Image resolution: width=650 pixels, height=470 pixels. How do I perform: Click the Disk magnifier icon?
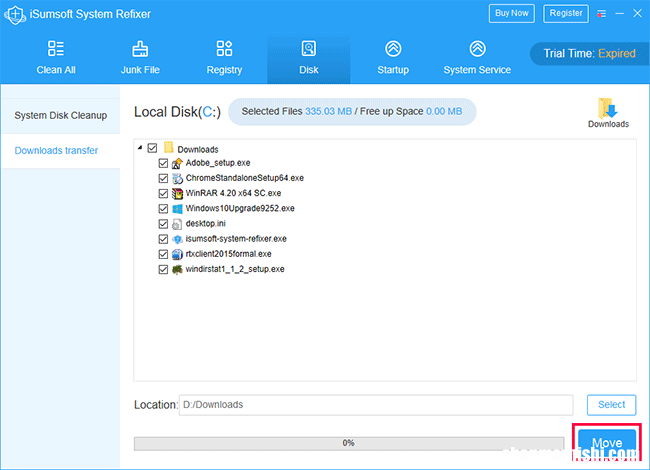[x=308, y=48]
